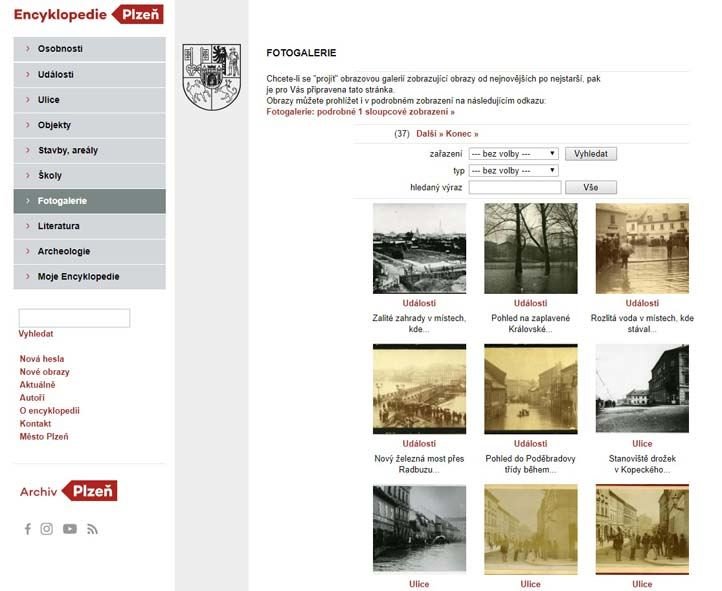Open the Pohled na zaplavené Královské thumbnail
Image resolution: width=722 pixels, height=591 pixels.
tap(531, 249)
